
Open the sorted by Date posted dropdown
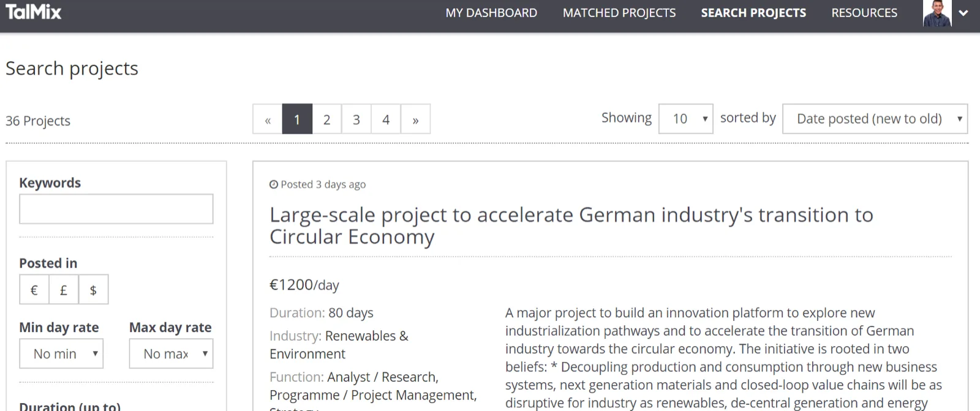(875, 119)
